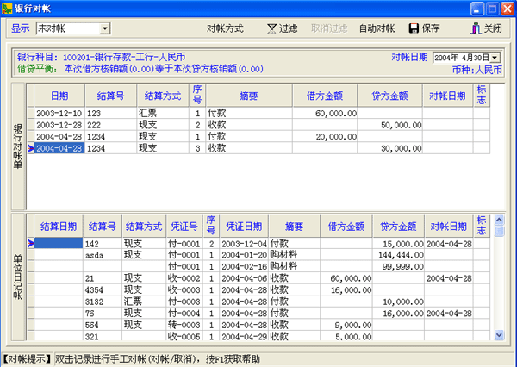
Task: Click the 凭证号 column header
Action: click(x=184, y=227)
